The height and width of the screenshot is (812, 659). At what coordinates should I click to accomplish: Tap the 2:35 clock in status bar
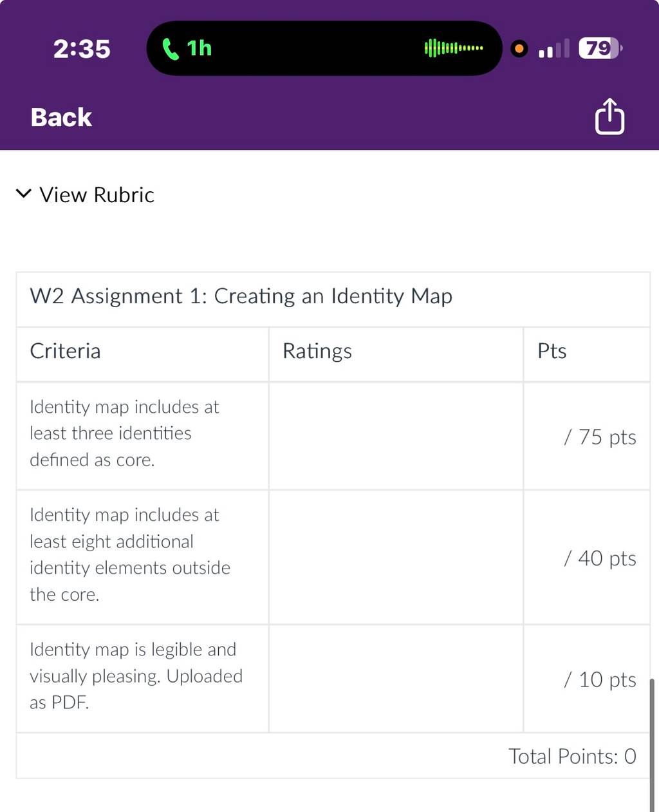[x=82, y=49]
